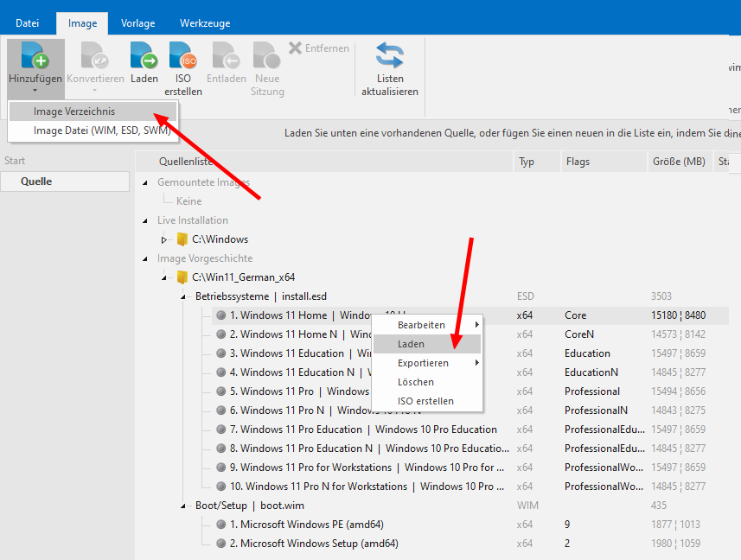
Task: Click status dot of Windows 11 Education N
Action: (220, 372)
